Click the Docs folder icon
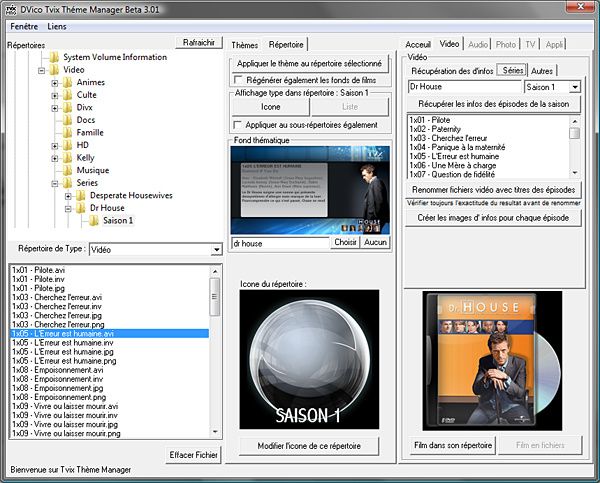 click(67, 120)
